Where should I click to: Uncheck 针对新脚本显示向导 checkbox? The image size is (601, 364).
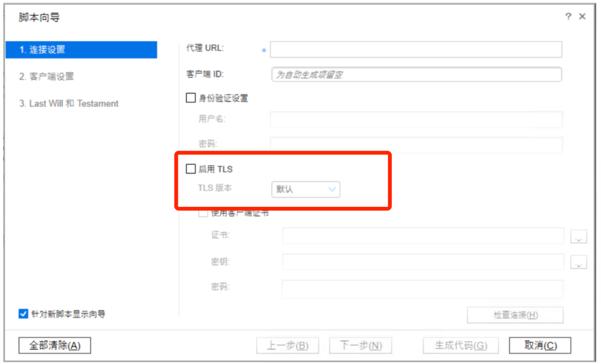coord(23,314)
